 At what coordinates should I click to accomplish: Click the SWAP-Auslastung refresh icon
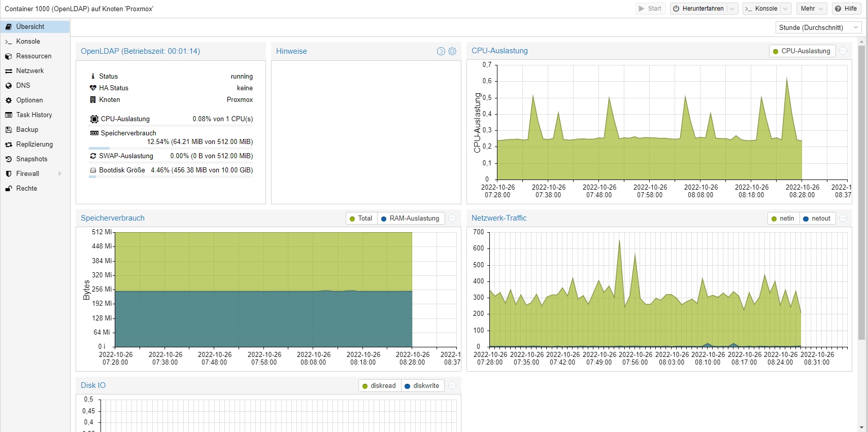click(x=93, y=156)
